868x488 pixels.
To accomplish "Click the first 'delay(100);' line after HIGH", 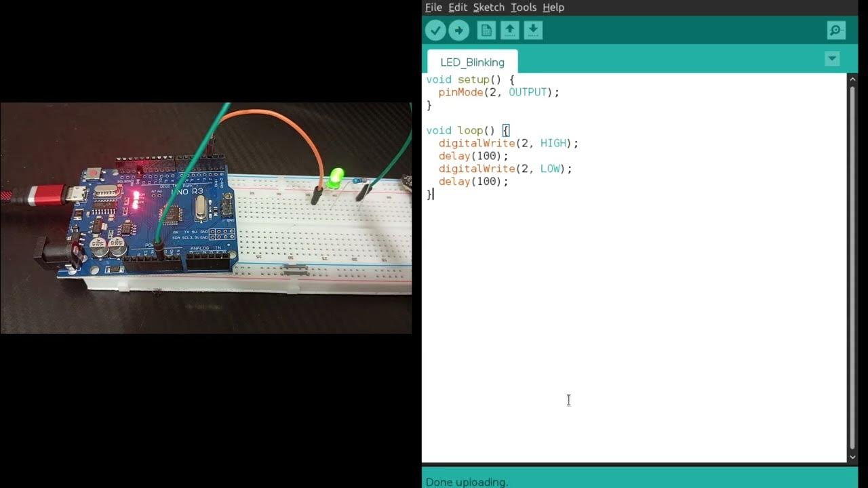I will (473, 157).
